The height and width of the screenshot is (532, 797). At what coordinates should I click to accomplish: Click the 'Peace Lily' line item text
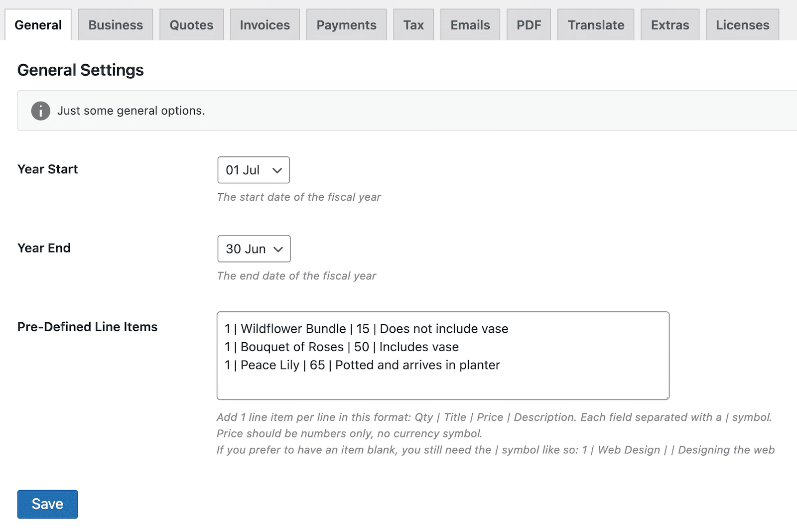click(362, 365)
